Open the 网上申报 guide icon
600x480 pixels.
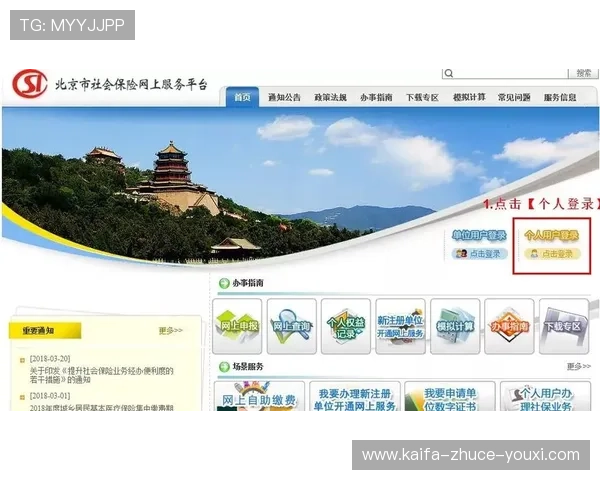click(237, 327)
